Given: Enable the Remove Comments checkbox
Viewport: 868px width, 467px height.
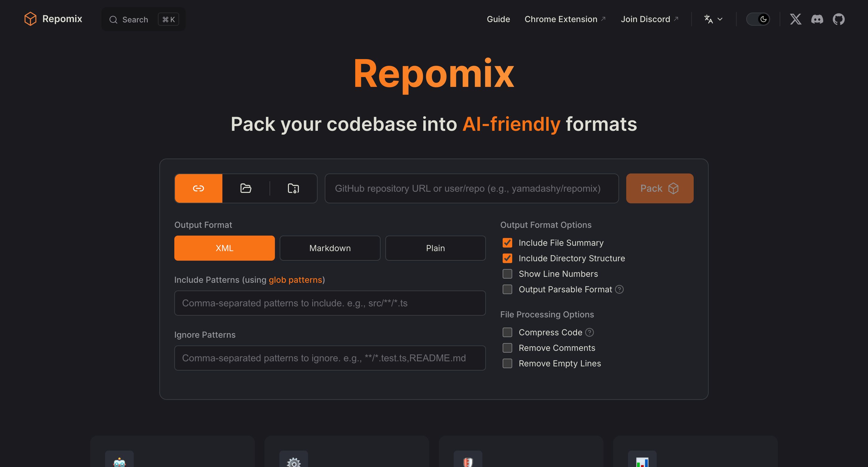Looking at the screenshot, I should tap(507, 348).
